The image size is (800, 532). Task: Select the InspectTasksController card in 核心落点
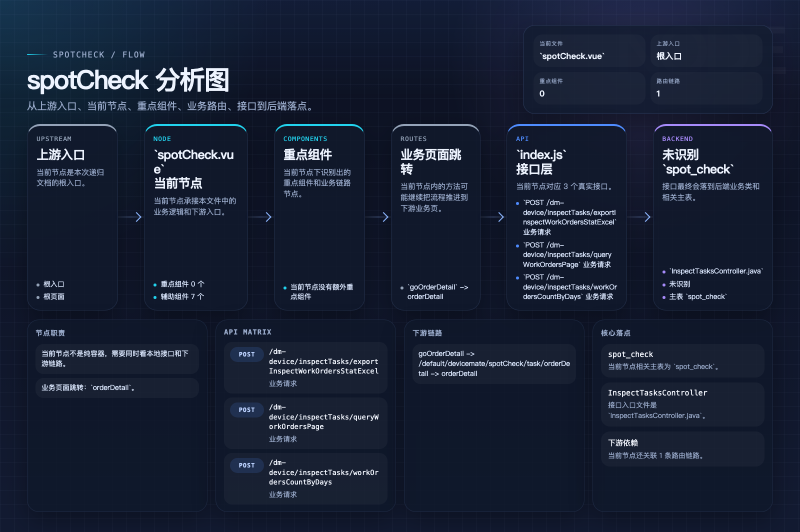[x=682, y=404]
